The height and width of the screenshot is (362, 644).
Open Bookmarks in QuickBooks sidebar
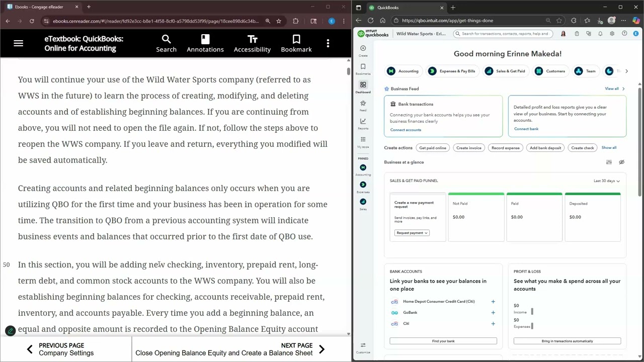pos(363,69)
